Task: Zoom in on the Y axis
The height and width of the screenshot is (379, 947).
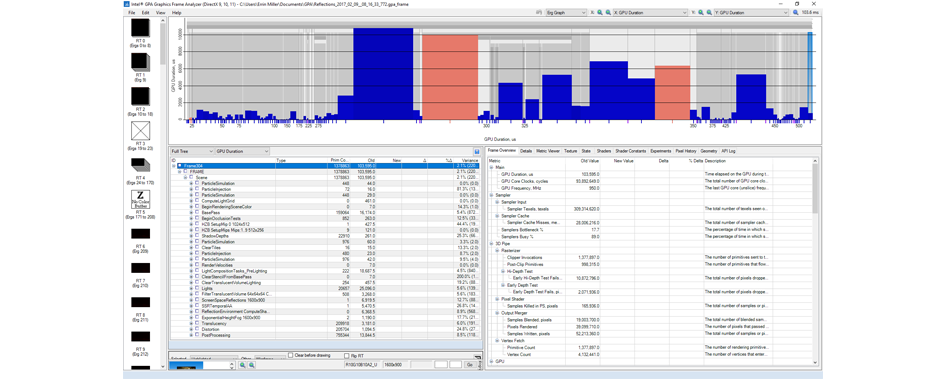Action: tap(701, 12)
